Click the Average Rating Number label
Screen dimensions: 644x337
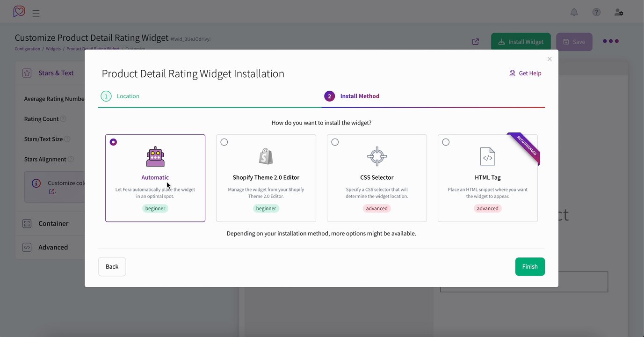[54, 99]
